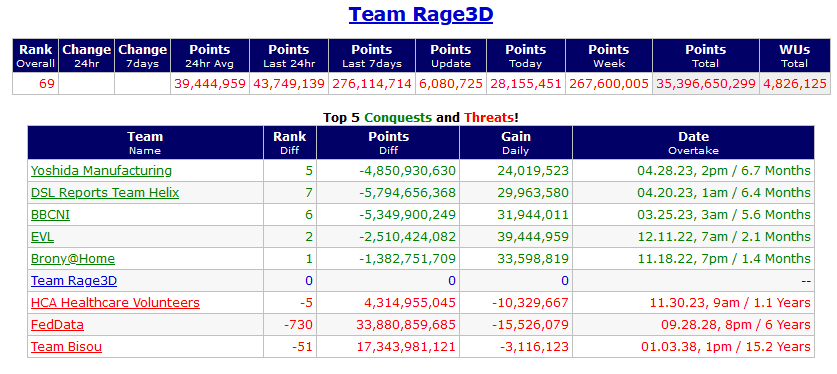Click the Team Name column header

[145, 143]
